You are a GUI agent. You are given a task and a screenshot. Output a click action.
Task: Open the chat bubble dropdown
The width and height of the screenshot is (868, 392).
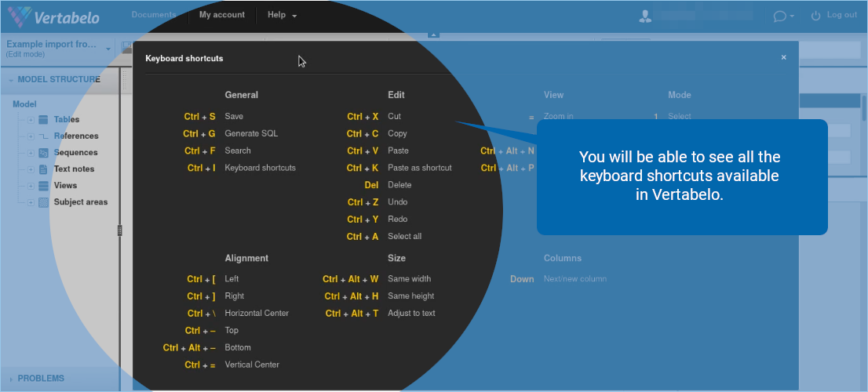click(x=784, y=16)
